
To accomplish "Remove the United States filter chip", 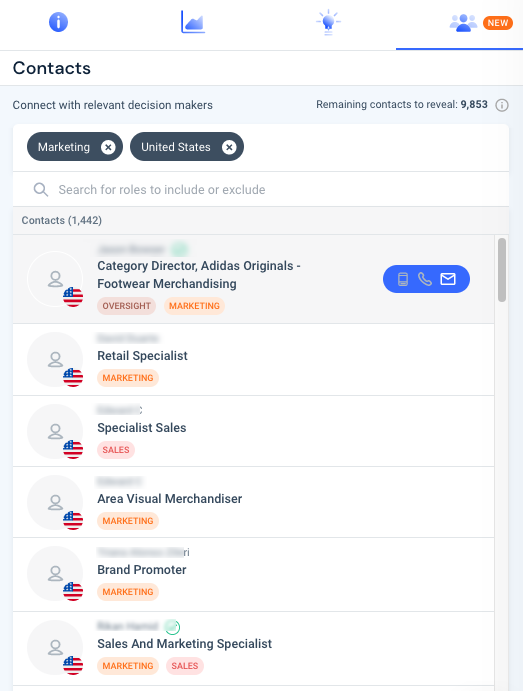I will click(229, 147).
